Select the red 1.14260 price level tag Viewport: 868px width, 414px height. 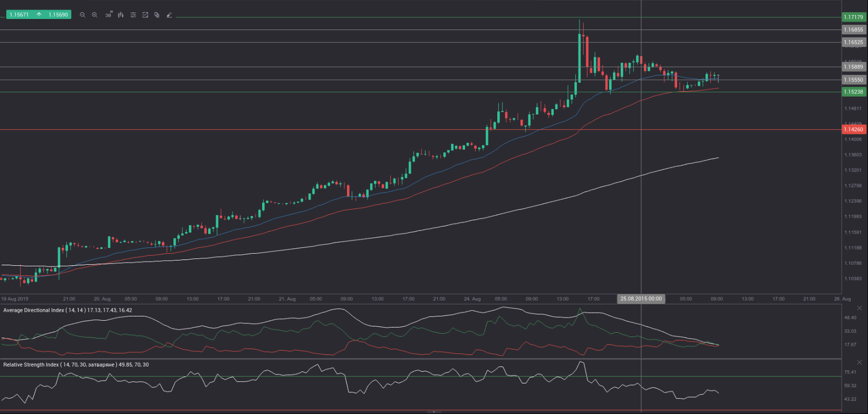[x=853, y=129]
